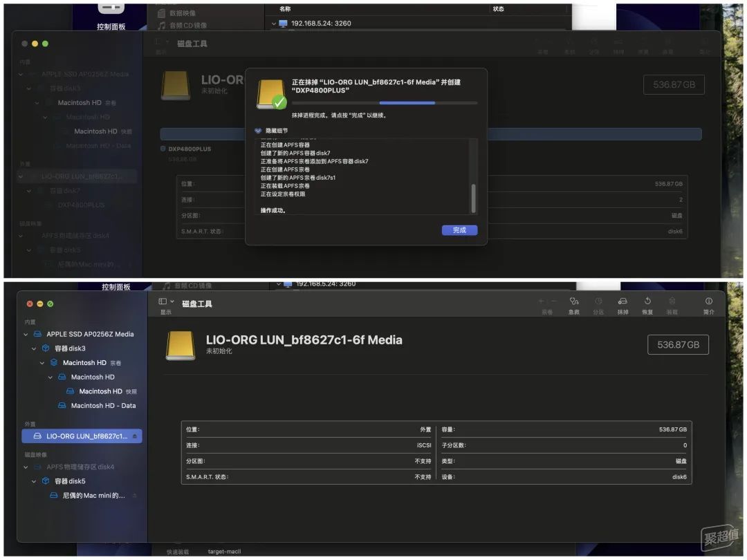Collapse APPLE SSD AP0256Z Media chevron, undimmed sidebar
747x560 pixels.
[26, 335]
